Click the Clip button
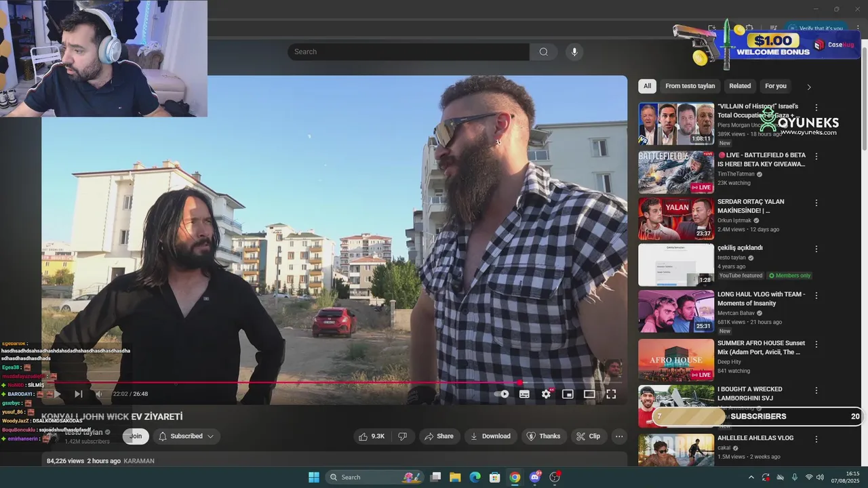Image resolution: width=868 pixels, height=488 pixels. point(589,436)
